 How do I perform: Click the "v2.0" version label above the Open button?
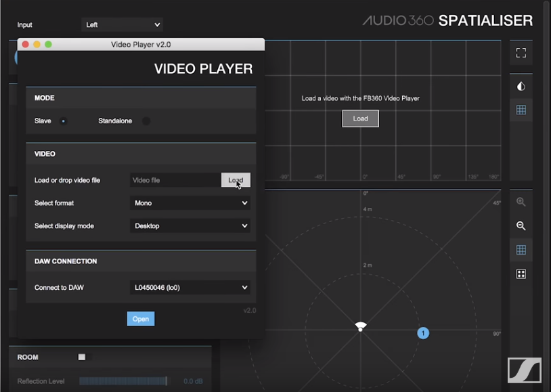click(x=250, y=311)
